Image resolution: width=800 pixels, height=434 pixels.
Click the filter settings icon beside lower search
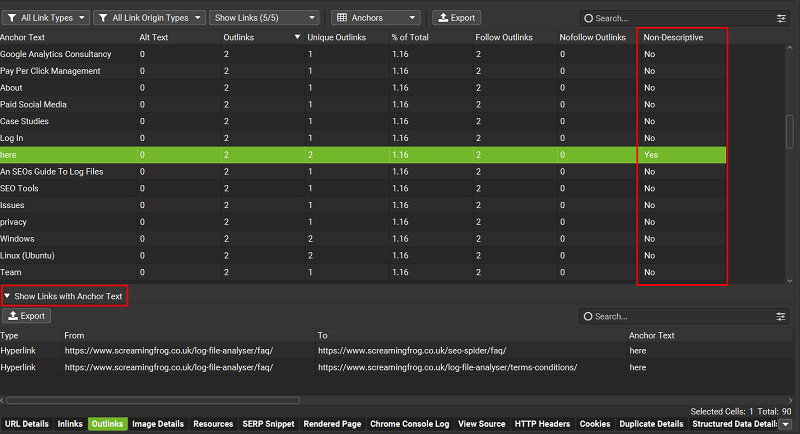coord(781,316)
